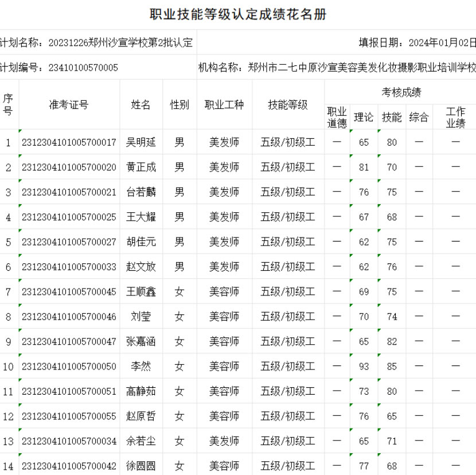Select the name cell 吴明延
Screen dimensions: 476x475
[141, 142]
